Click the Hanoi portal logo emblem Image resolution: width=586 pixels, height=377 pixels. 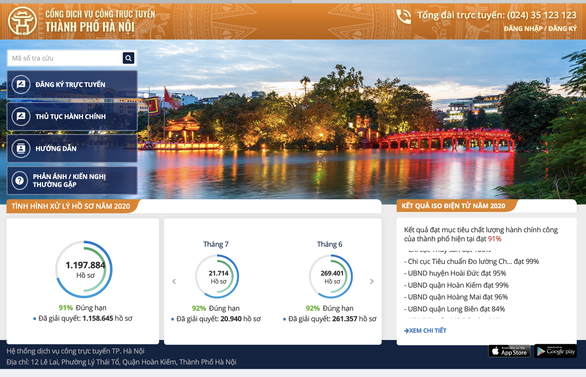[22, 21]
